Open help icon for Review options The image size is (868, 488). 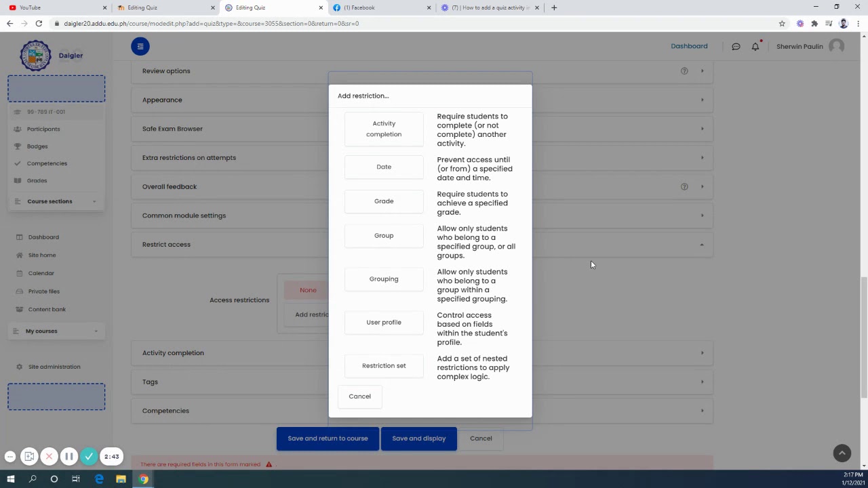coord(684,71)
